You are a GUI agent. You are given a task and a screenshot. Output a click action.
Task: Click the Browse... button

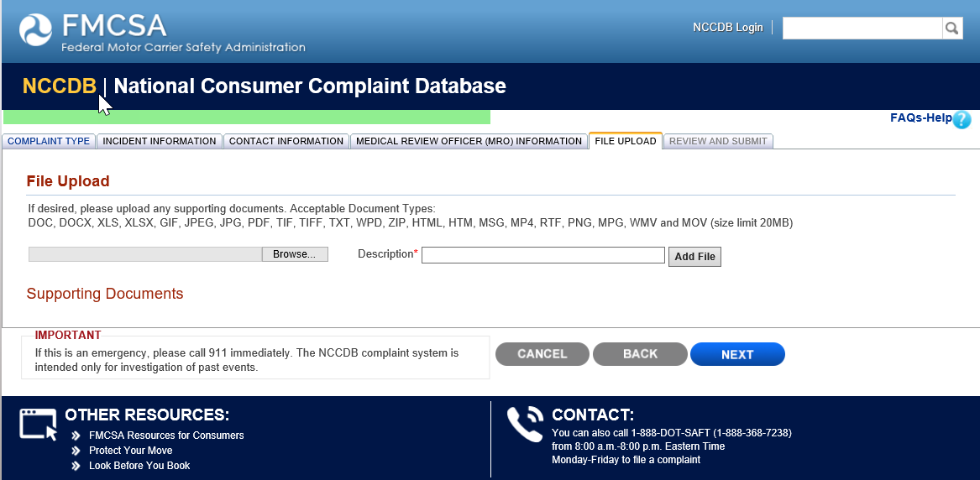point(295,254)
